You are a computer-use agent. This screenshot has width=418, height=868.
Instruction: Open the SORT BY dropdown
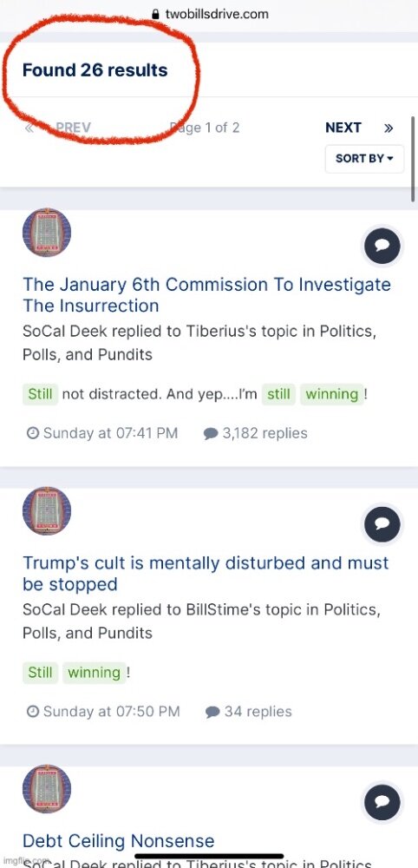[x=364, y=158]
